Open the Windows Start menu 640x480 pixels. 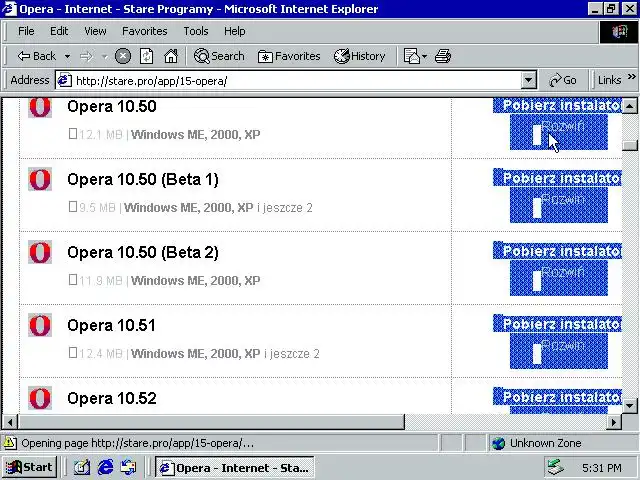pyautogui.click(x=29, y=467)
